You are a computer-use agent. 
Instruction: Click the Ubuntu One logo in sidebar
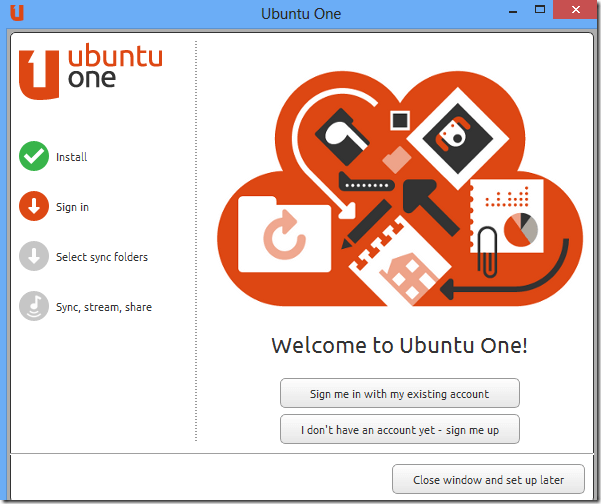tap(90, 72)
